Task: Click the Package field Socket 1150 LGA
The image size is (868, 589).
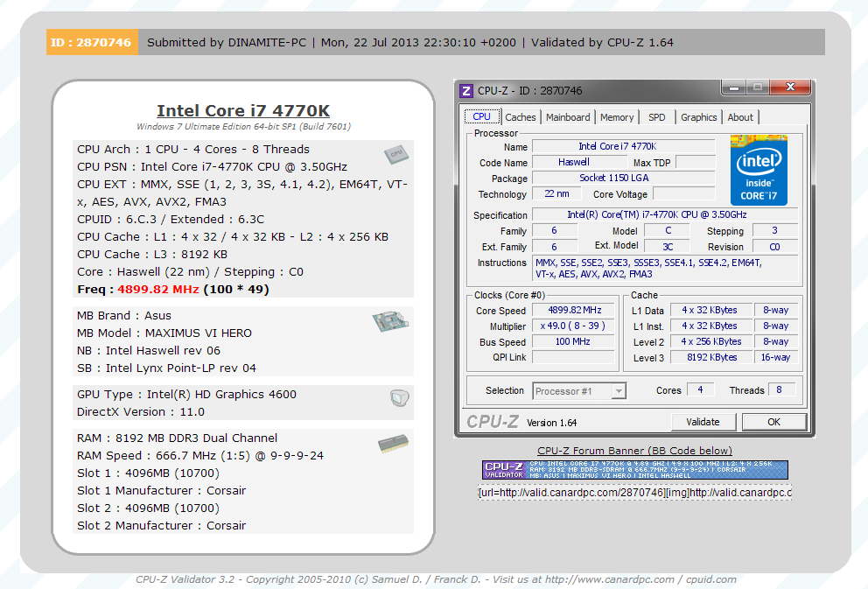Action: point(623,178)
